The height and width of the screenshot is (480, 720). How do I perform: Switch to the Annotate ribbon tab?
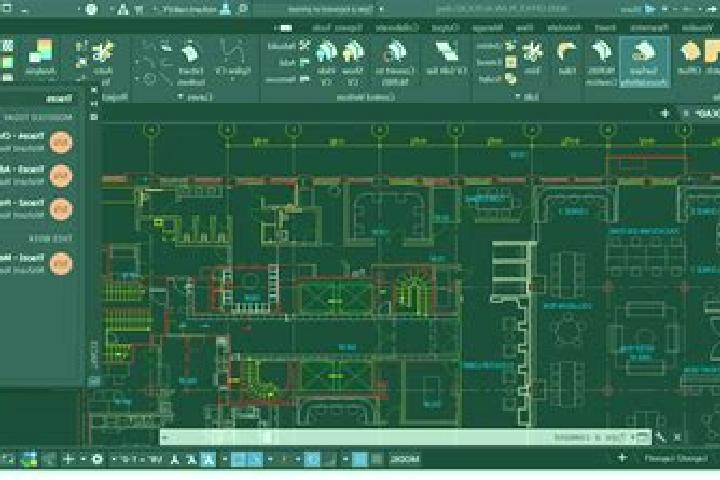(x=564, y=28)
